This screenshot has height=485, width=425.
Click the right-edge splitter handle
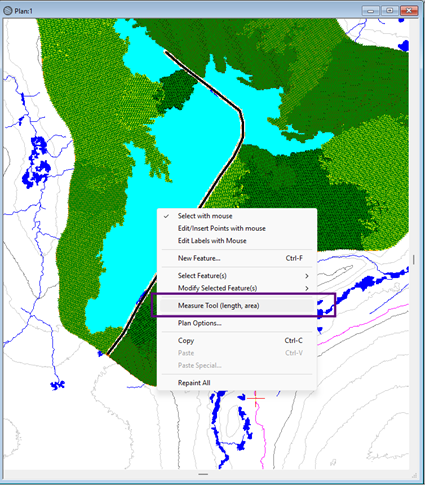tap(413, 259)
